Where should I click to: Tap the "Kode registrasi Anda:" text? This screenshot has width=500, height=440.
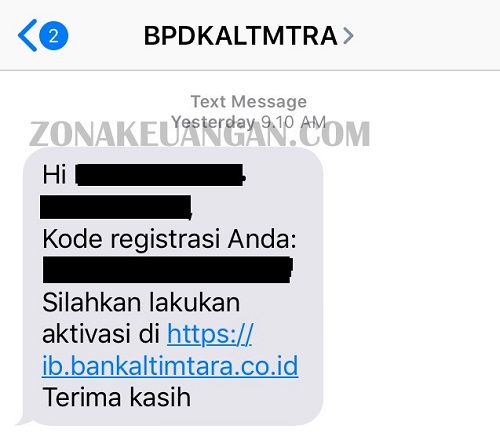[x=169, y=239]
